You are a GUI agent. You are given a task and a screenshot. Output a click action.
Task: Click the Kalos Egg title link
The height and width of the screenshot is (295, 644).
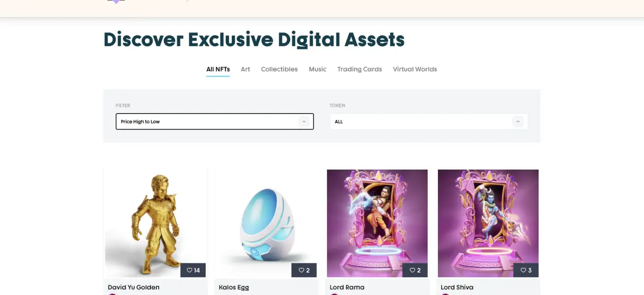pos(234,287)
